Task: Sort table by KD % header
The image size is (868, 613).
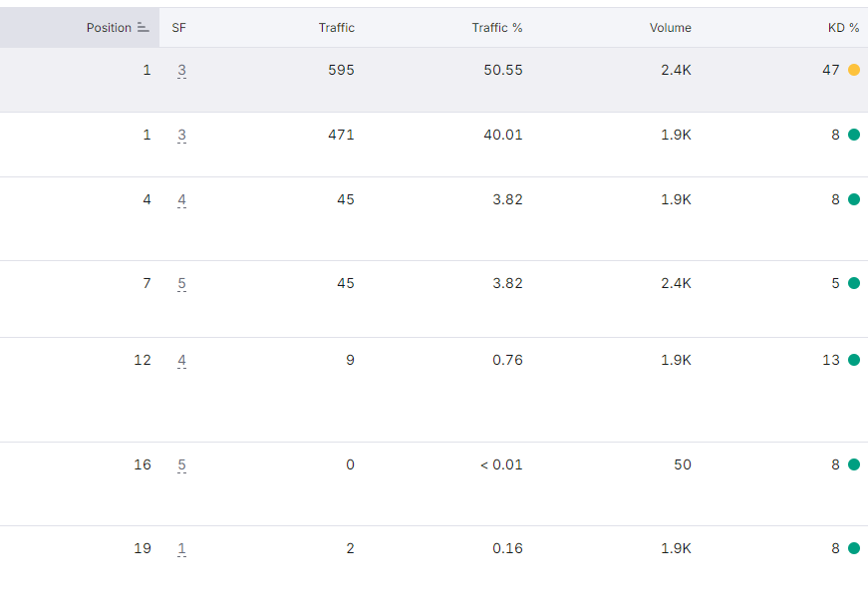Action: coord(844,28)
